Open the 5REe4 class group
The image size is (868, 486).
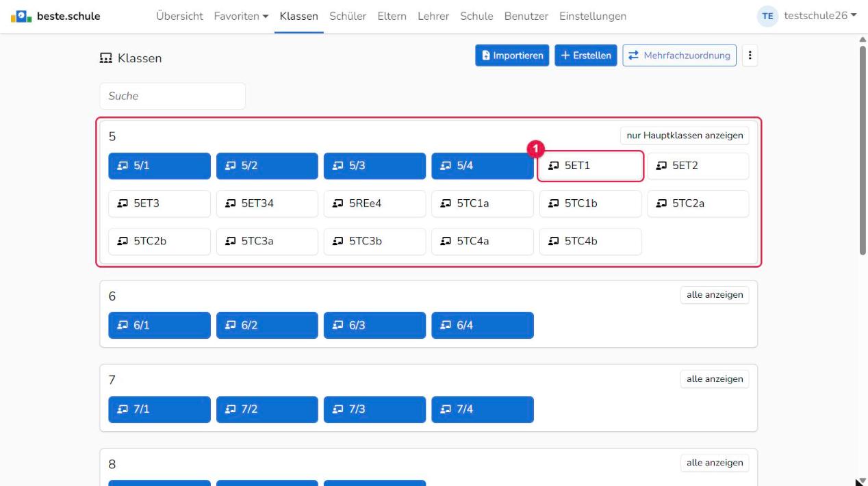(x=374, y=203)
